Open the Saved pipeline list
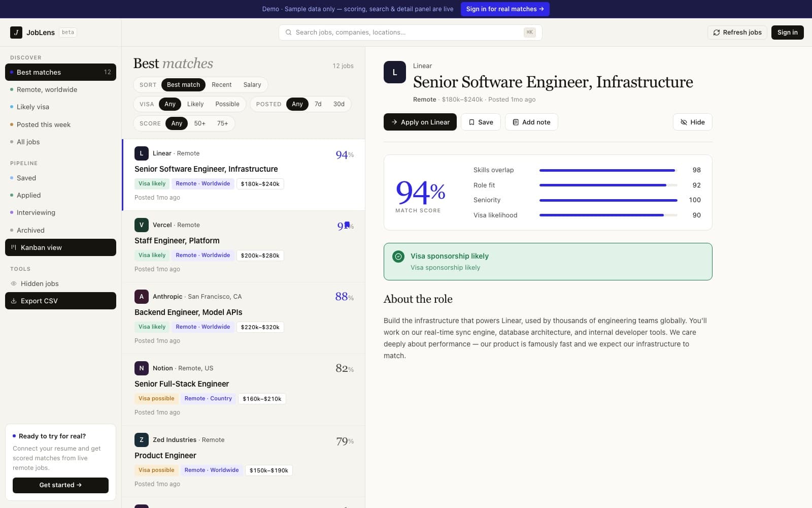Image resolution: width=812 pixels, height=508 pixels. click(x=60, y=178)
